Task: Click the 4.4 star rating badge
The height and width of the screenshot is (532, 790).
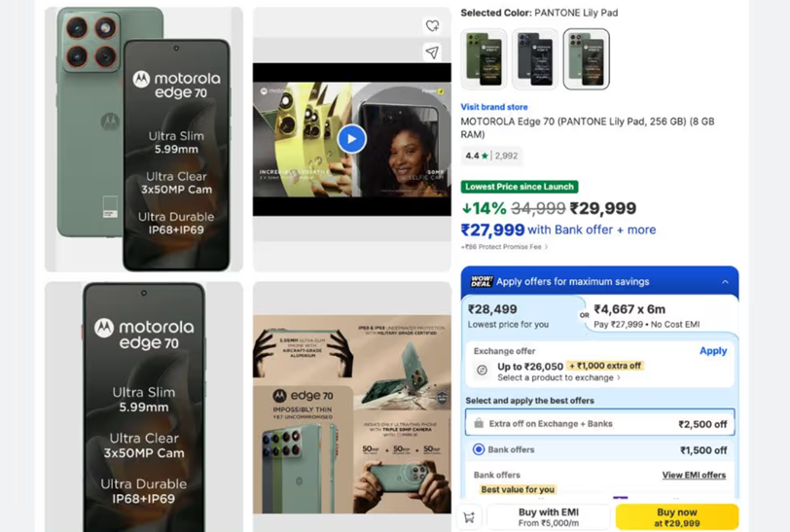Action: [477, 156]
